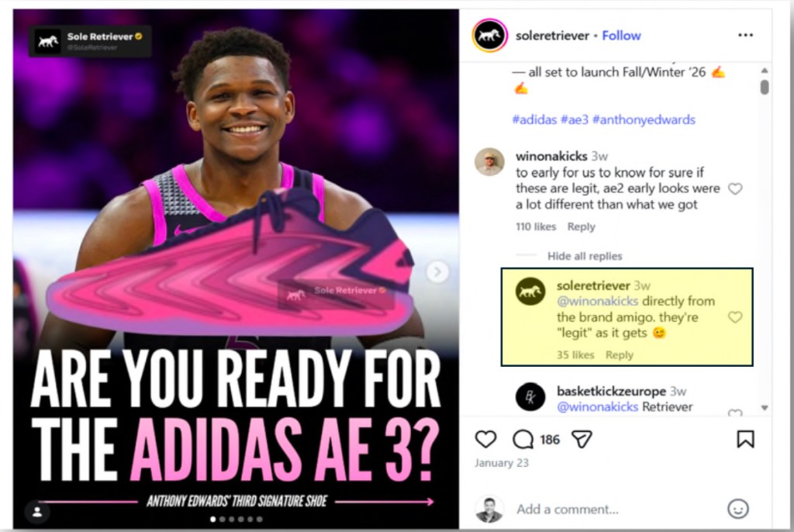Advance to the next carousel image arrow
This screenshot has height=532, width=794.
coord(437,272)
